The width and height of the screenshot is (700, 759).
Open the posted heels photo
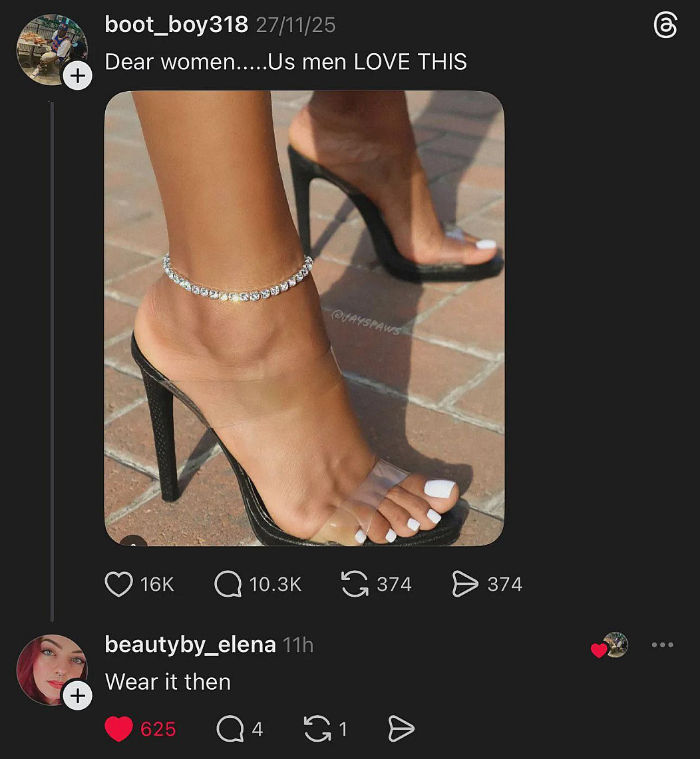pos(304,318)
